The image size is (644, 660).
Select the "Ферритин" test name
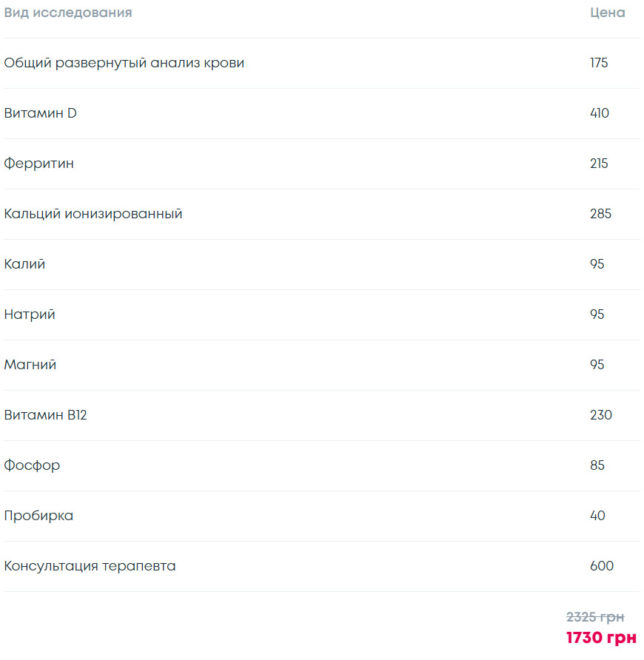click(x=38, y=164)
